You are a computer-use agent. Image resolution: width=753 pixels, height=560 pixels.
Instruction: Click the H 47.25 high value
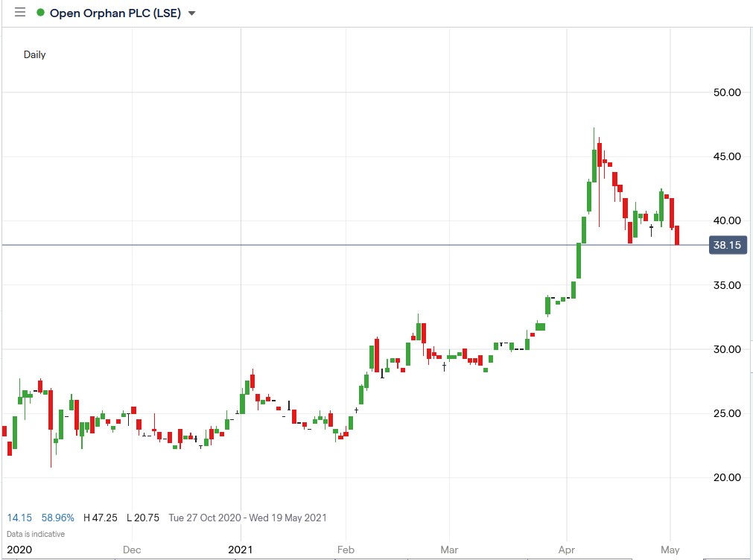(x=101, y=517)
